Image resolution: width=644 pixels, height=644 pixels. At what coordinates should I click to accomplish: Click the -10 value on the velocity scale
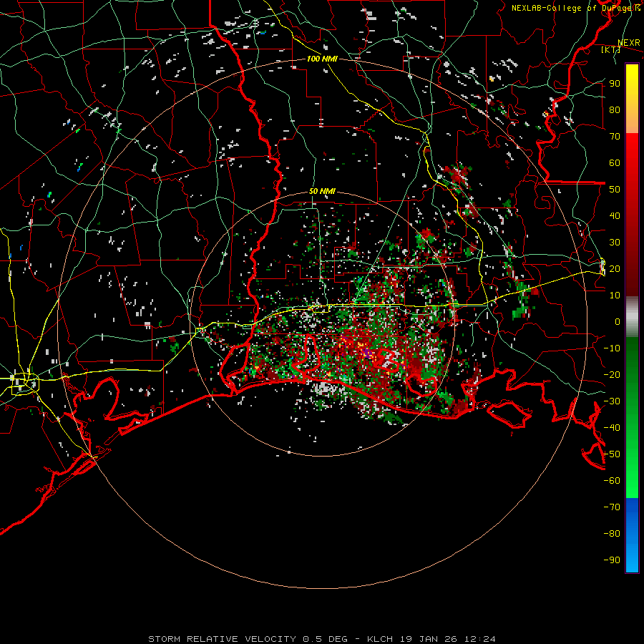(612, 348)
